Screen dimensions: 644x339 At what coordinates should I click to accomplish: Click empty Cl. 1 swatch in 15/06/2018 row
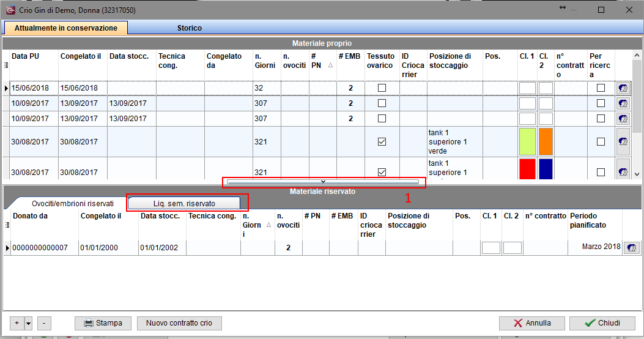point(527,88)
